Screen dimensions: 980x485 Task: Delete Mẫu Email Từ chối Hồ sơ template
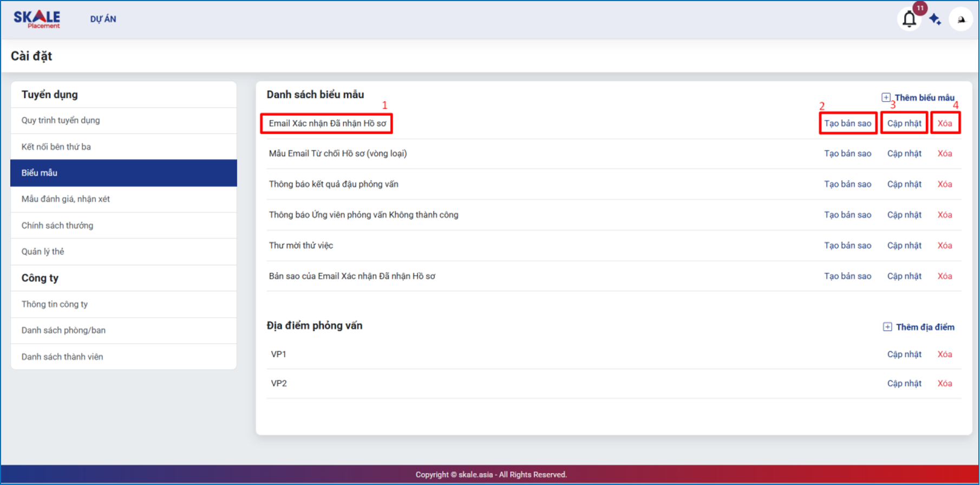pyautogui.click(x=944, y=154)
